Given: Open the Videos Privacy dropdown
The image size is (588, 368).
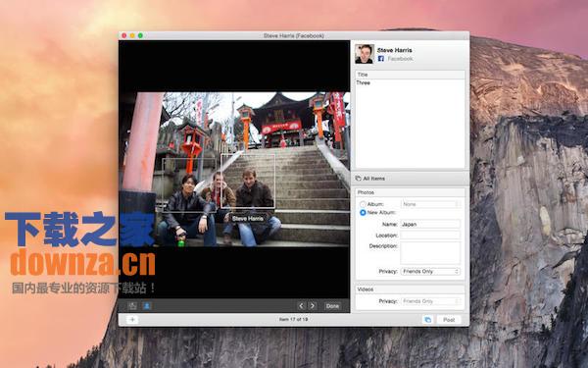Looking at the screenshot, I should (x=430, y=301).
